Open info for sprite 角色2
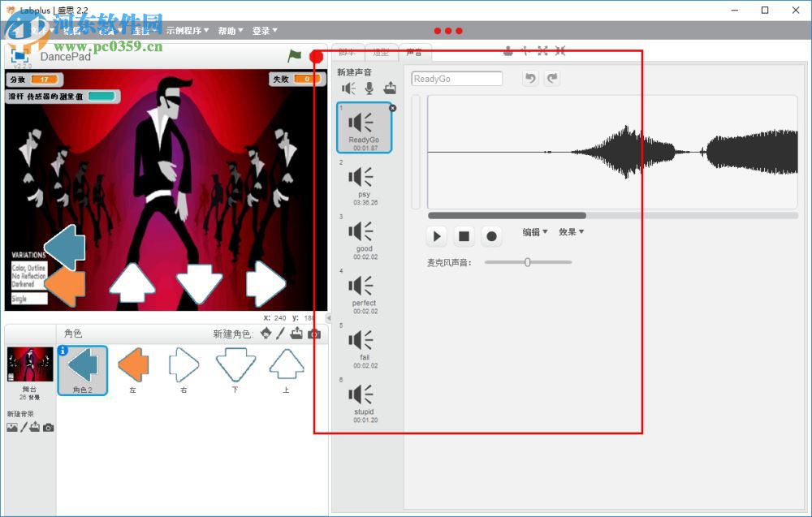The image size is (812, 517). [63, 351]
